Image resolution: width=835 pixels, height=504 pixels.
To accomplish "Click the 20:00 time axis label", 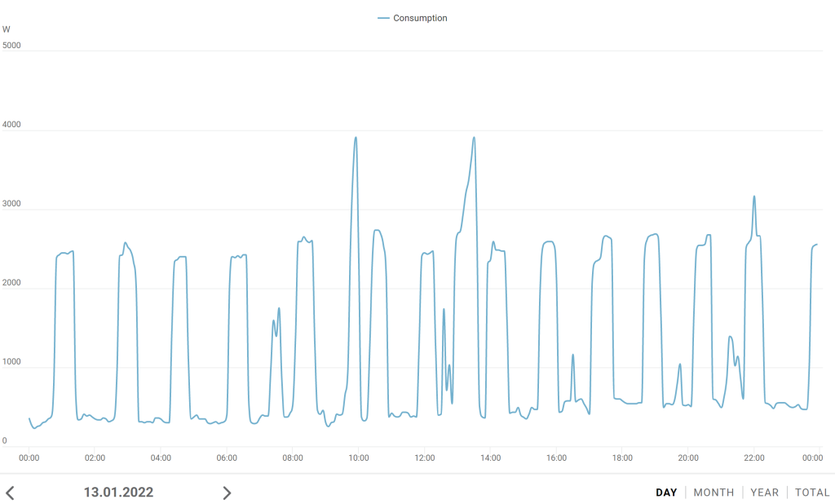I will click(688, 458).
